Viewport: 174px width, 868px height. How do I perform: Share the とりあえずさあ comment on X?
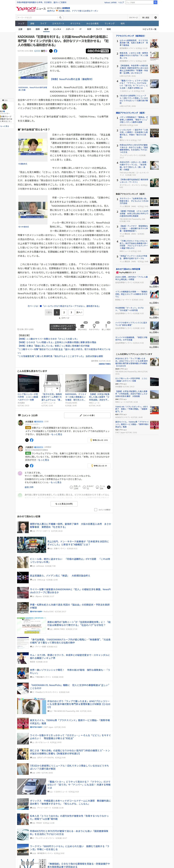point(108,487)
